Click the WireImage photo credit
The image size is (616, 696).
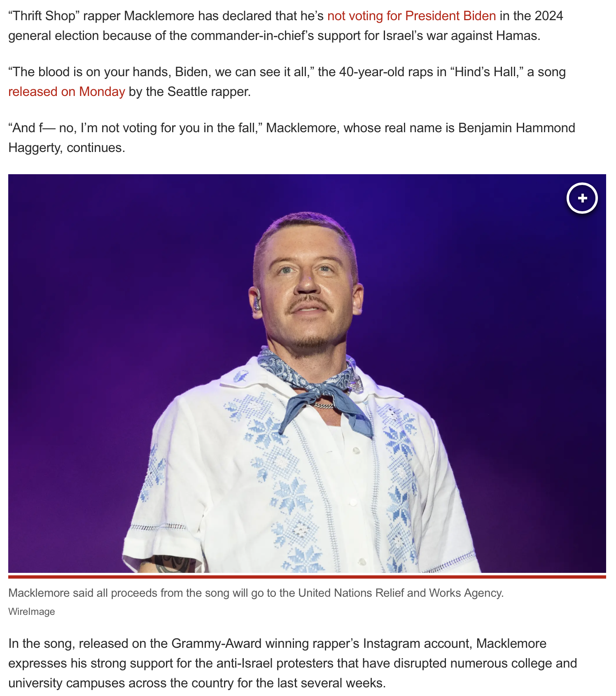click(x=32, y=612)
